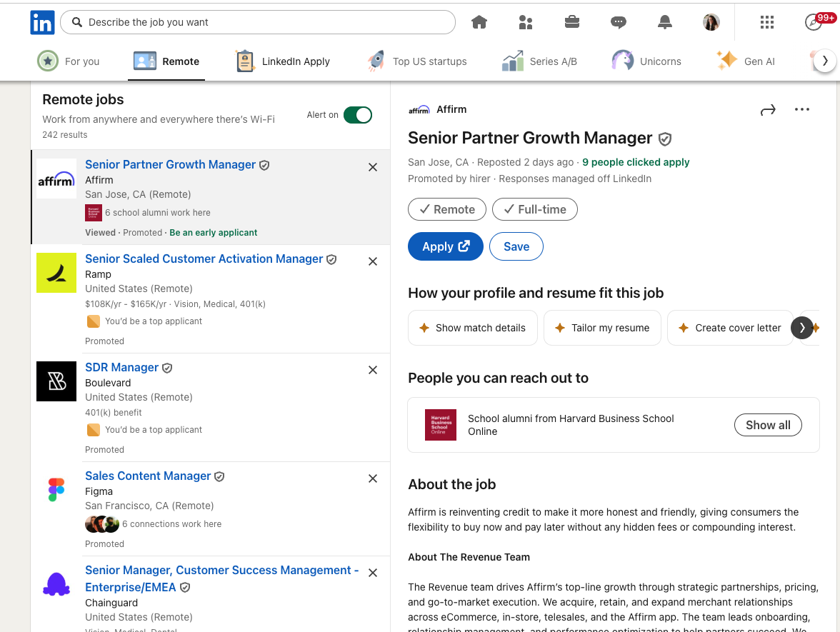Click Tailor my resume

[602, 328]
